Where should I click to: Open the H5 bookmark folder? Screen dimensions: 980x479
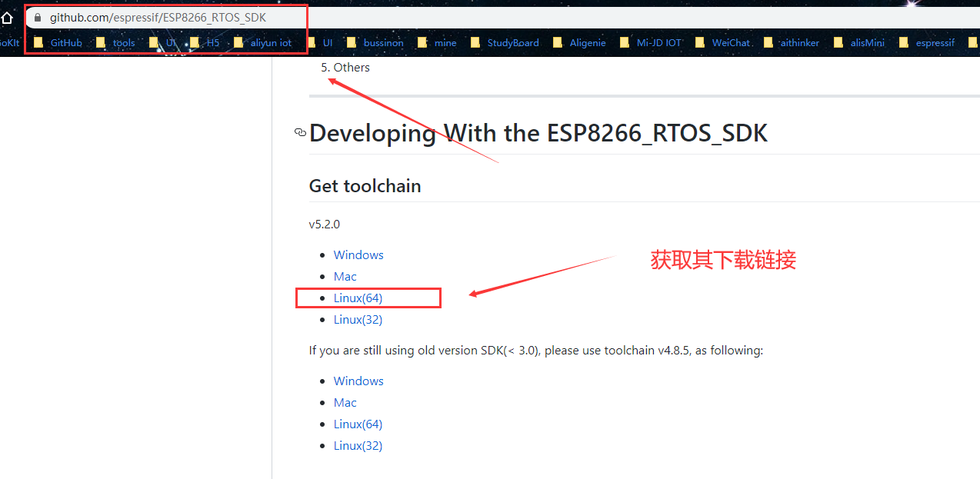pos(205,43)
